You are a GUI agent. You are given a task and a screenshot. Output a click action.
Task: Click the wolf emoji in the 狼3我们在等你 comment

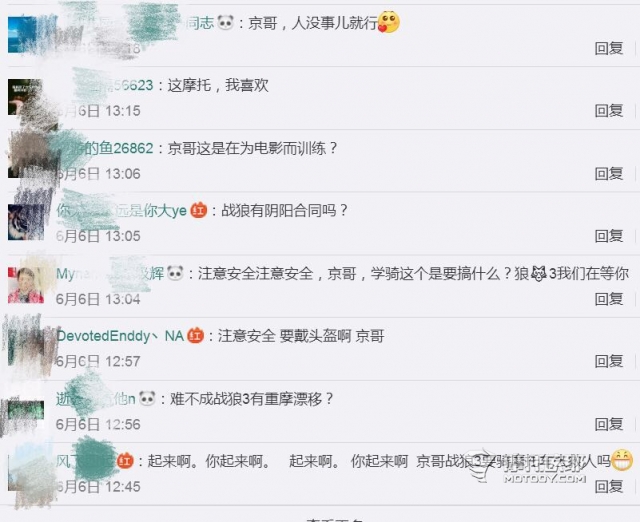pos(538,273)
